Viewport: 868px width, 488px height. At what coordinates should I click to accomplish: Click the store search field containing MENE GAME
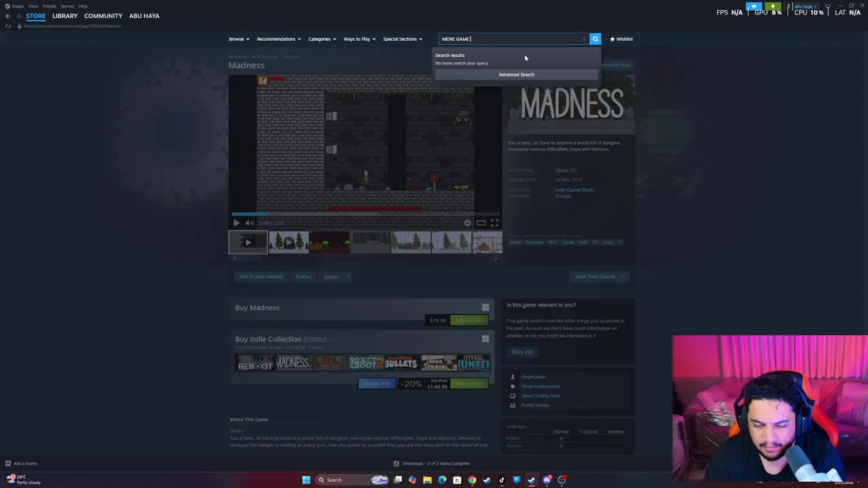[513, 39]
